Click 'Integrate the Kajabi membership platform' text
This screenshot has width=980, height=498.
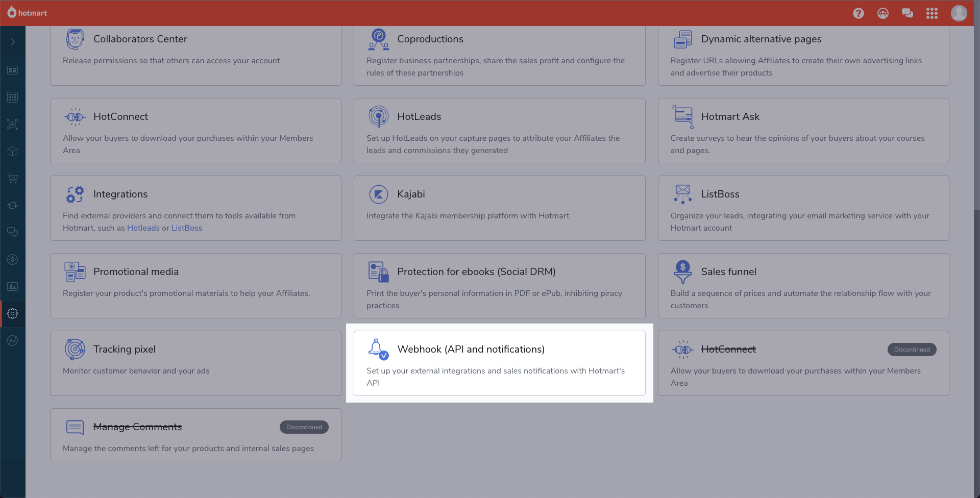(x=468, y=216)
